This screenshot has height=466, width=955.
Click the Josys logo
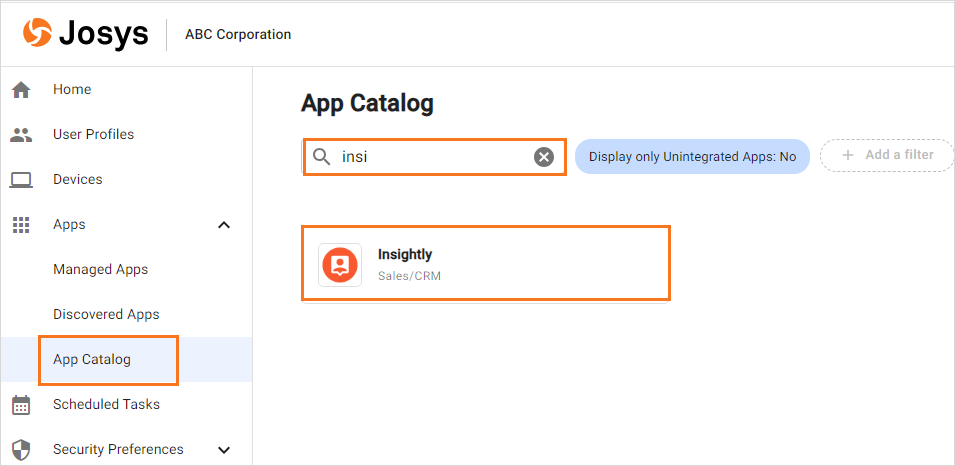point(85,34)
